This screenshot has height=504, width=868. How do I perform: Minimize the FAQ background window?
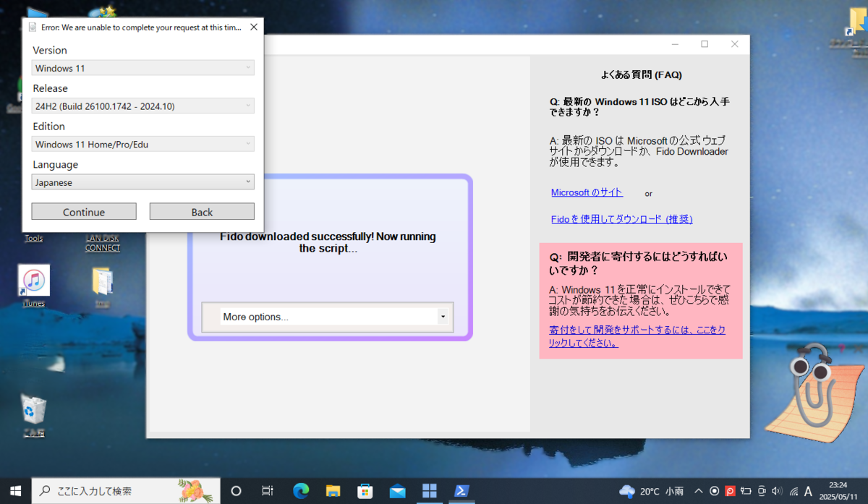[675, 44]
